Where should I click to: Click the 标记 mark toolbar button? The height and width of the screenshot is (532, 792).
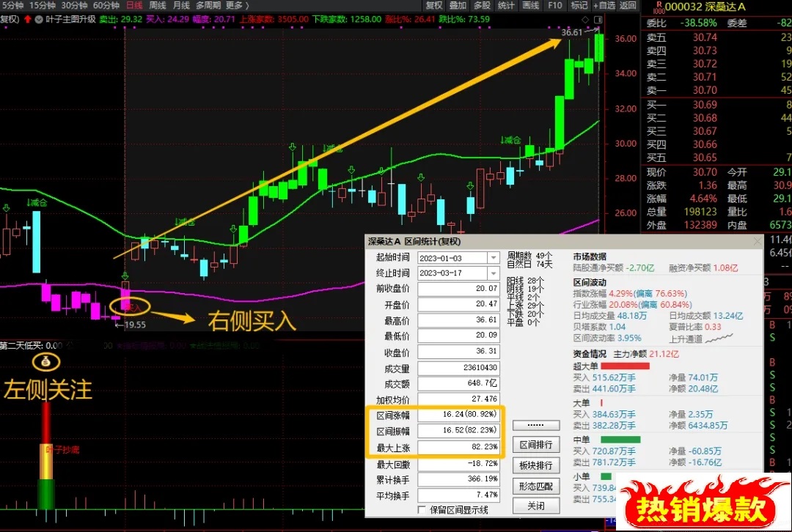click(x=579, y=6)
